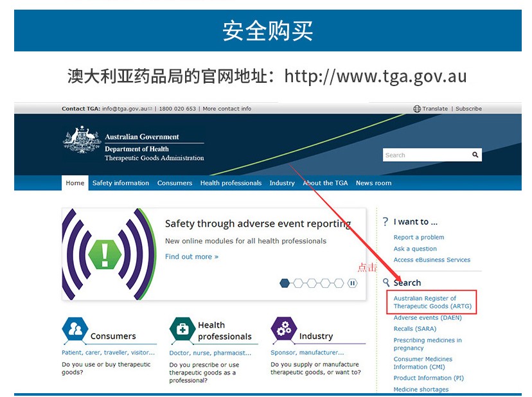Click the sidebar Search heading
Screen dimensions: 532x397
407,283
